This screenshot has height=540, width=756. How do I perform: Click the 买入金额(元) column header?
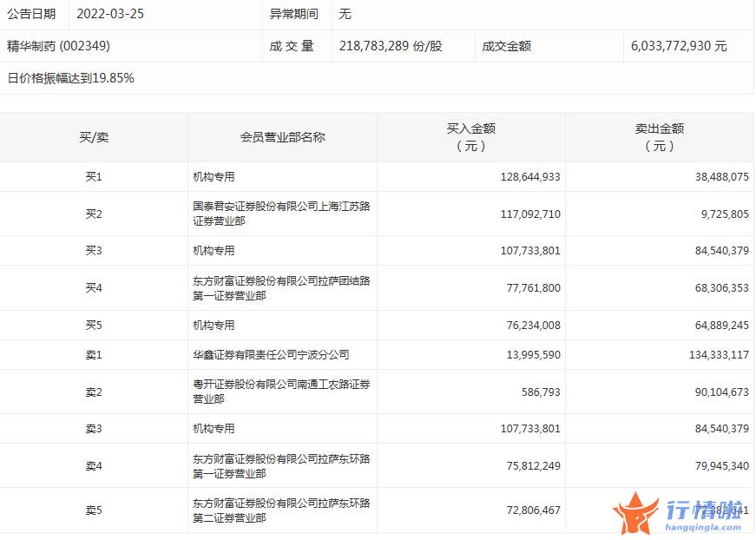pyautogui.click(x=471, y=137)
